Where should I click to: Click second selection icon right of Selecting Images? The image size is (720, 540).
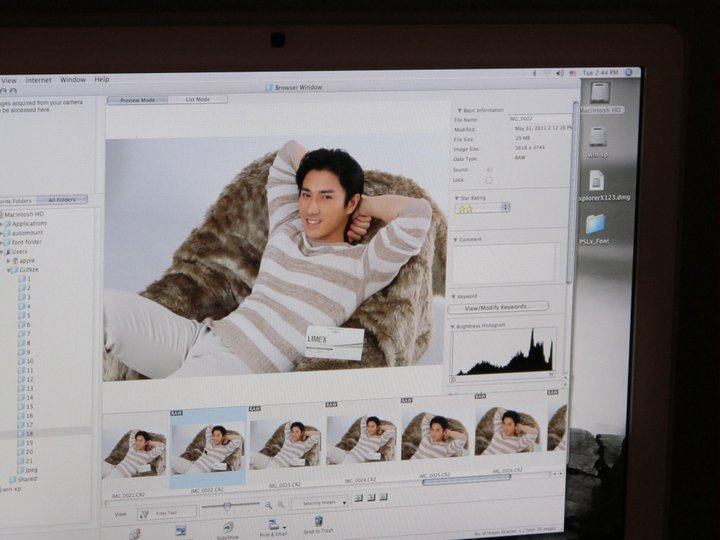pos(371,497)
